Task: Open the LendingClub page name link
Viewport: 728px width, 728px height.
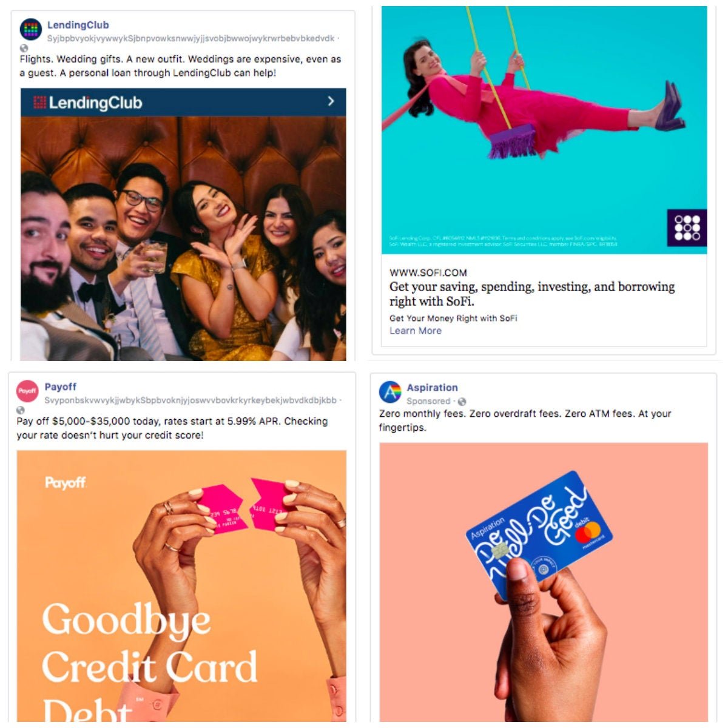Action: pos(78,25)
